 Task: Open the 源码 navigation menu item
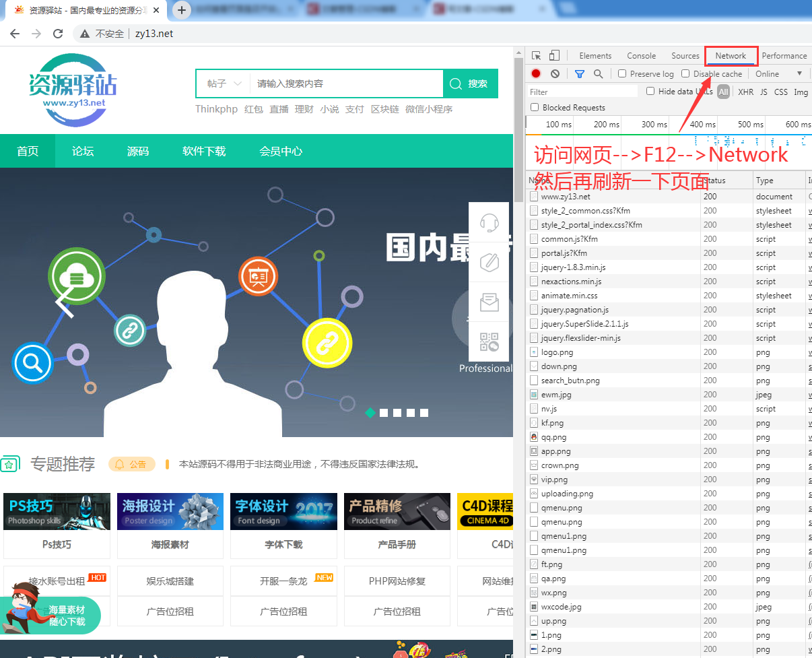(138, 151)
